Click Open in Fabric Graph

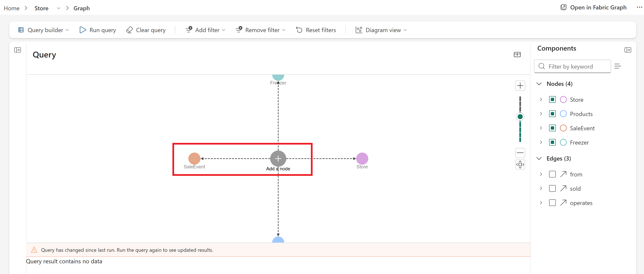coord(594,8)
